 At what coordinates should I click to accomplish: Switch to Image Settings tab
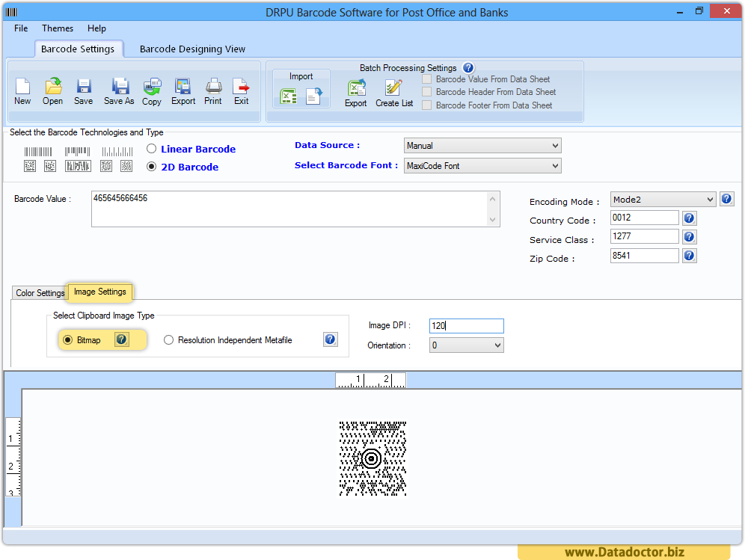coord(99,292)
